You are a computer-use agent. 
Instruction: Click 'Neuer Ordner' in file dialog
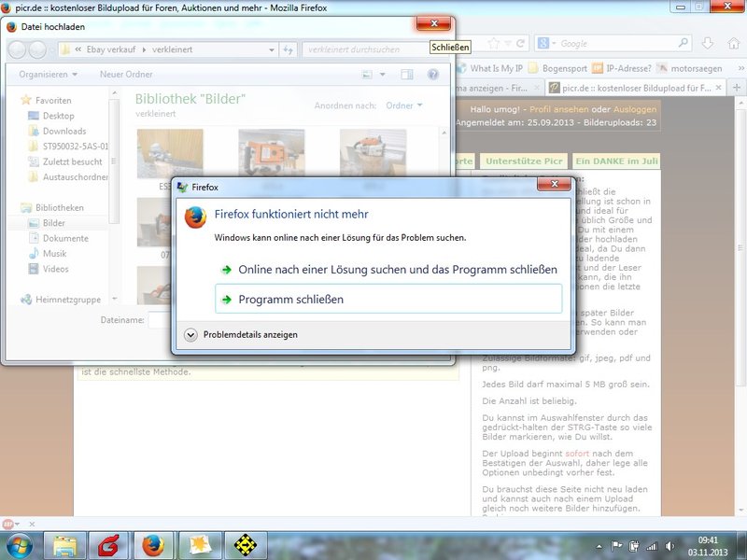point(126,75)
